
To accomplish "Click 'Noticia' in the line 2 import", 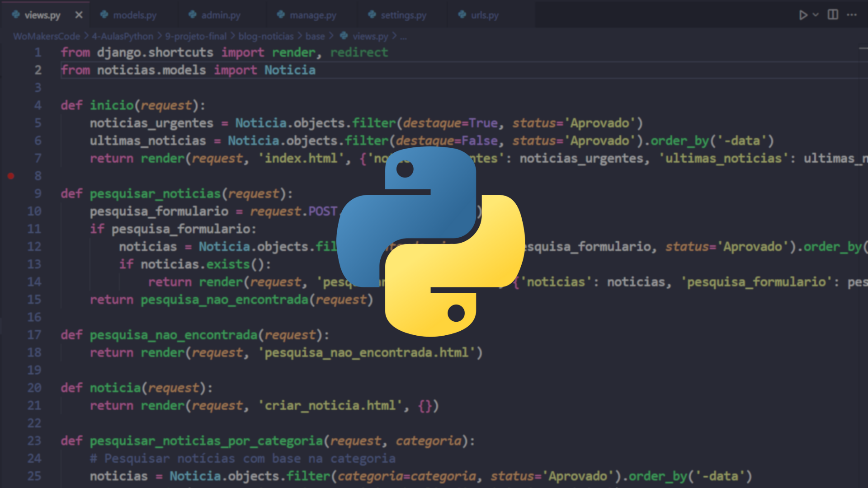I will point(290,70).
